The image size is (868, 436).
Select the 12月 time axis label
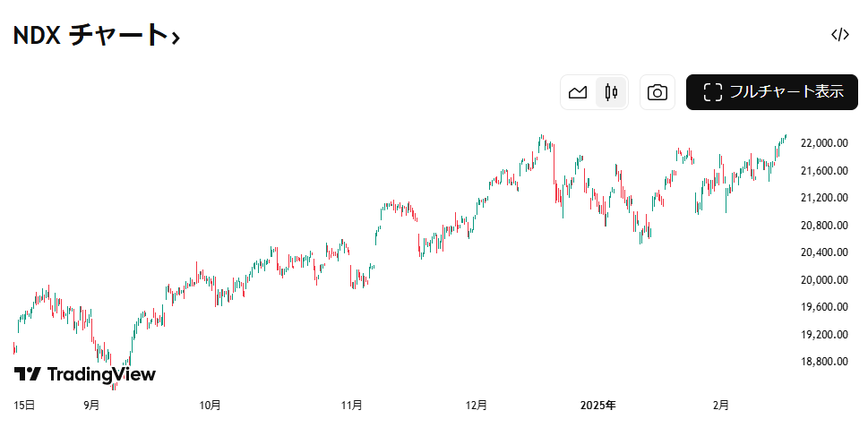[477, 406]
